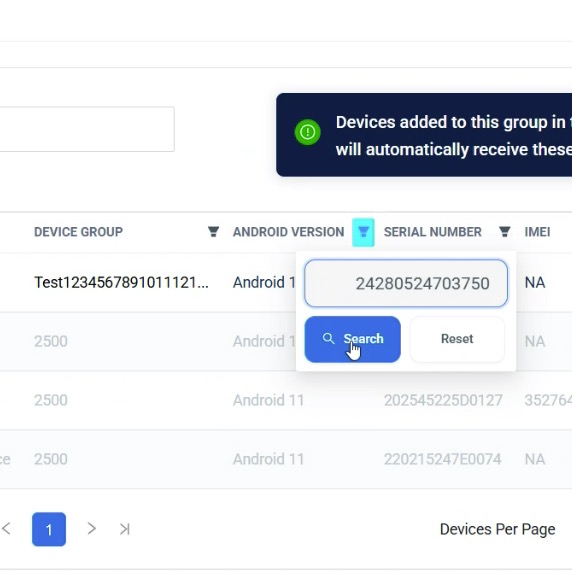This screenshot has height=573, width=572.
Task: Click the Device Group column header
Action: tap(78, 232)
